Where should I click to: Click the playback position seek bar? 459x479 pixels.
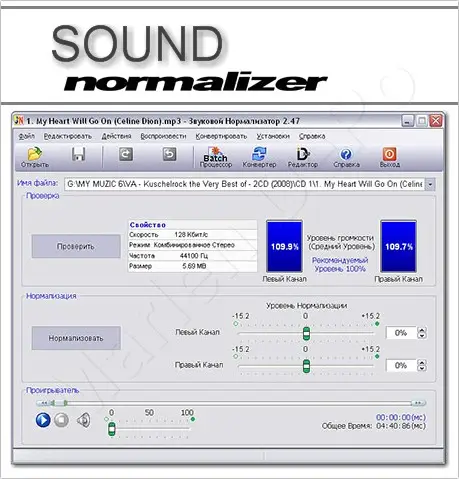pyautogui.click(x=231, y=403)
